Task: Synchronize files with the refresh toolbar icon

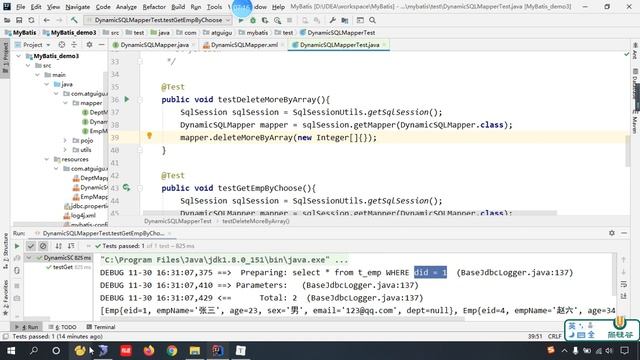Action: pos(31,20)
